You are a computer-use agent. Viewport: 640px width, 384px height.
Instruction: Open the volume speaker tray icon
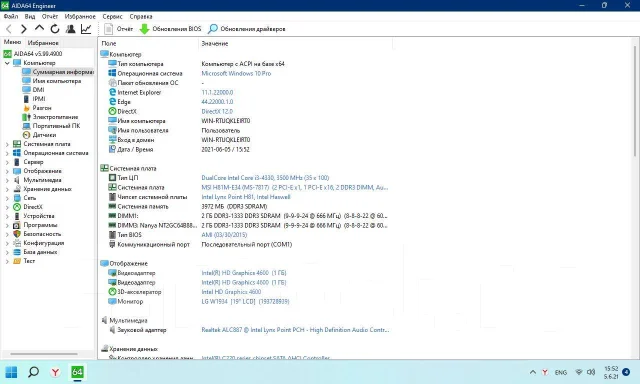tap(591, 372)
